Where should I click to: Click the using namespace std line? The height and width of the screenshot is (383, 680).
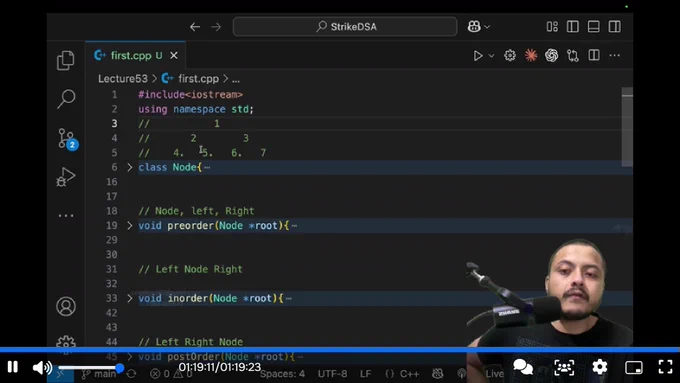(196, 109)
